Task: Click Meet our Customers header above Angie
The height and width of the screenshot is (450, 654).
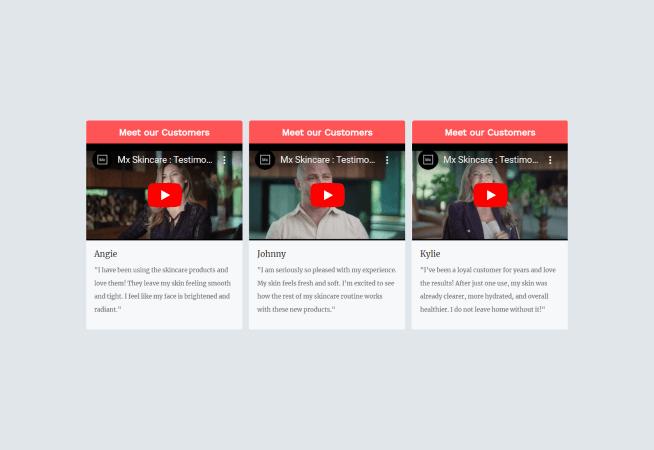Action: coord(164,132)
